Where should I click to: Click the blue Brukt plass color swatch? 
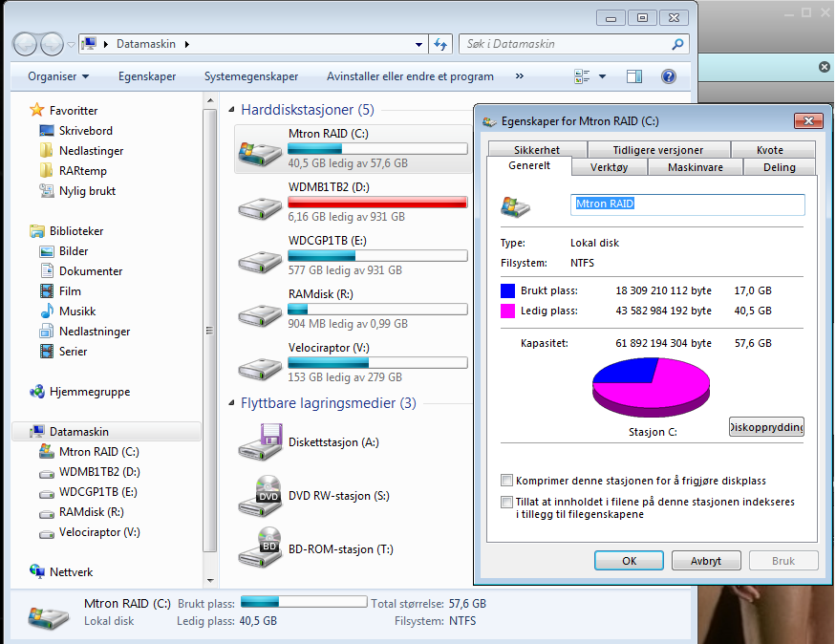pos(507,290)
